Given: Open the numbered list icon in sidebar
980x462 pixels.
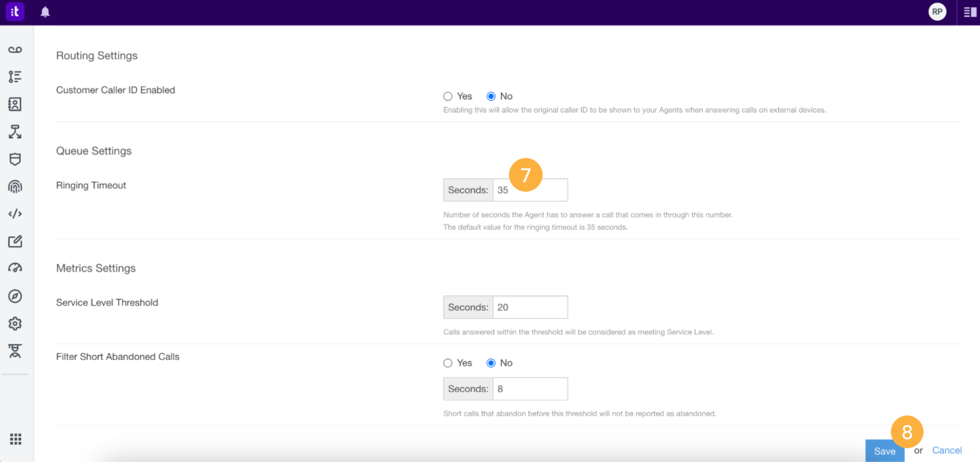Looking at the screenshot, I should click(15, 77).
